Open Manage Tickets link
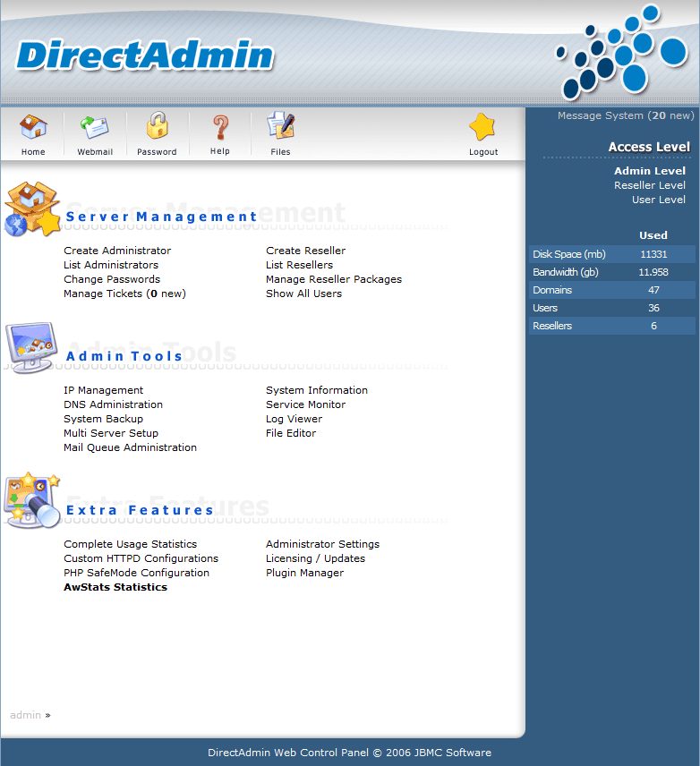700x766 pixels. pyautogui.click(x=124, y=294)
